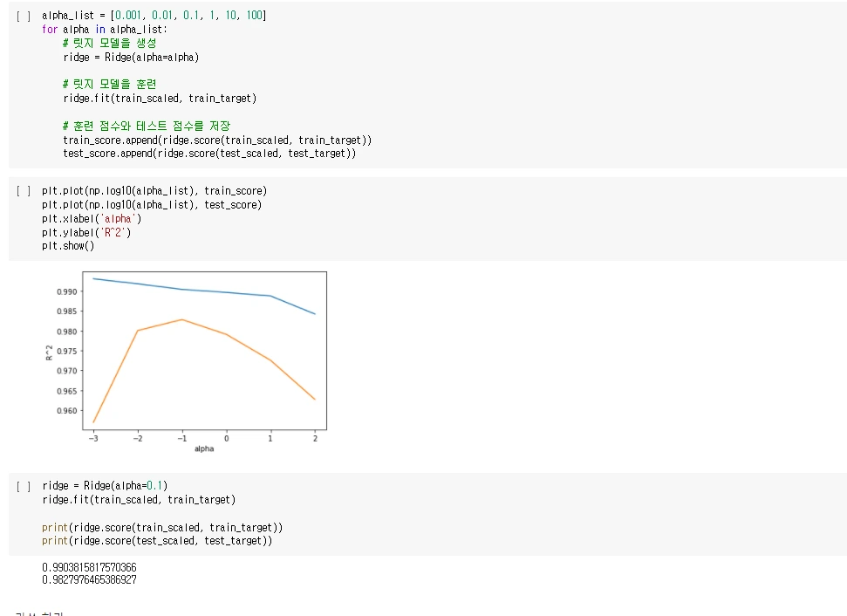Run the plt.plot chart cell
847x616 pixels.
24,191
